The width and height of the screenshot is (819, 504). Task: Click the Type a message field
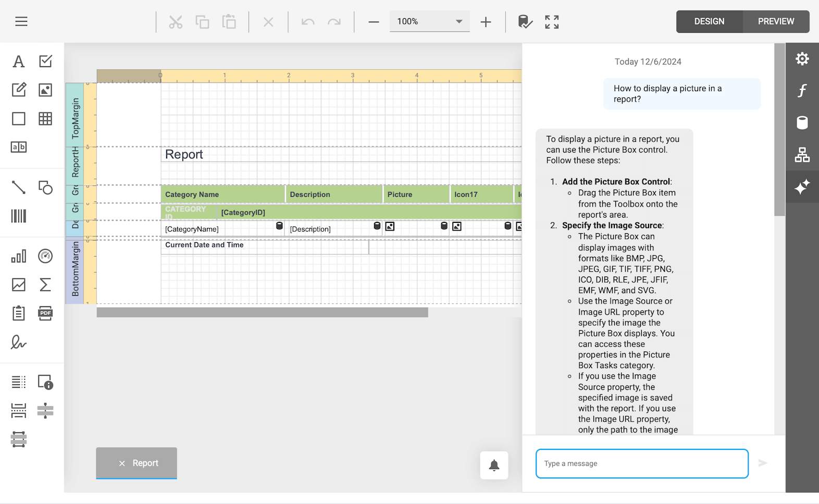pos(642,463)
